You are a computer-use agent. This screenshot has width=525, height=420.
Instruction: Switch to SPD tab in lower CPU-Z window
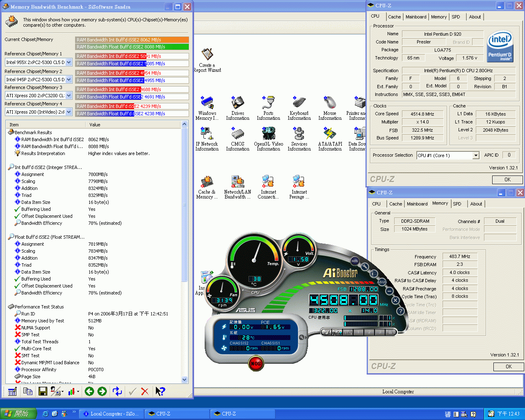point(457,204)
